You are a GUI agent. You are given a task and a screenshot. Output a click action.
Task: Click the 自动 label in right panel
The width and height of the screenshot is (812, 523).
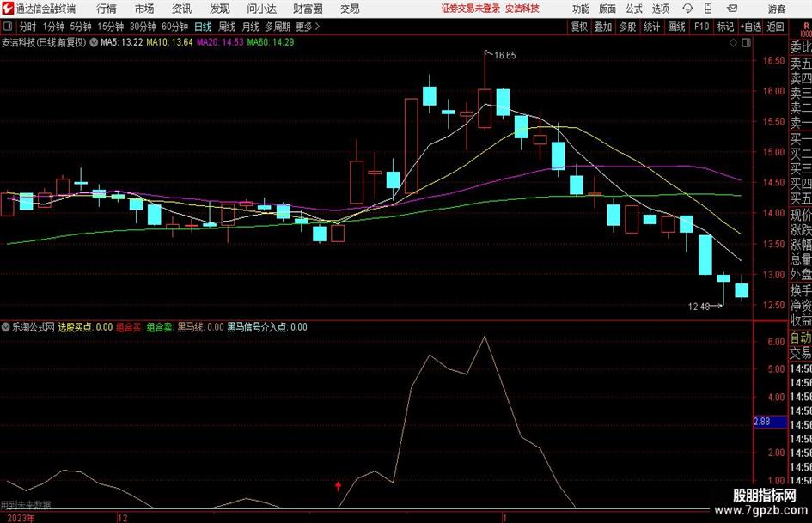[x=801, y=338]
